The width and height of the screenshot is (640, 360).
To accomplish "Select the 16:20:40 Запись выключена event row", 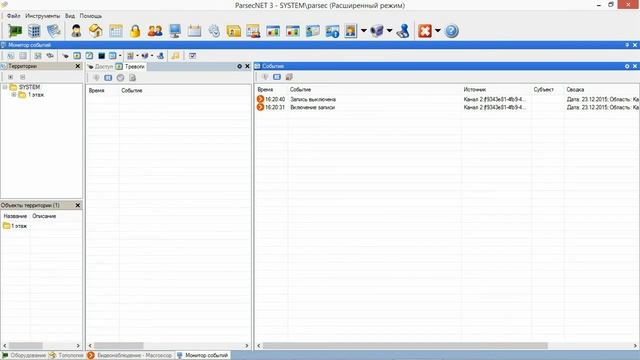I will pos(447,99).
